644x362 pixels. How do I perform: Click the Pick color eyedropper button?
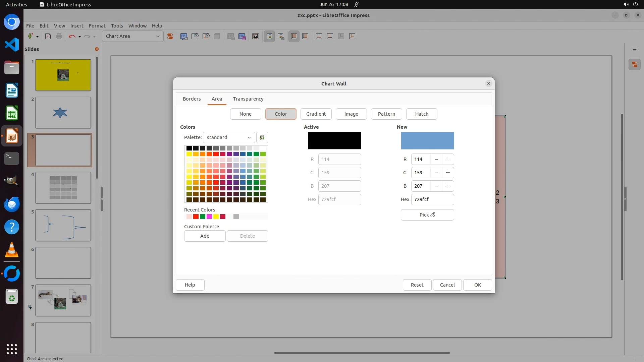point(427,215)
